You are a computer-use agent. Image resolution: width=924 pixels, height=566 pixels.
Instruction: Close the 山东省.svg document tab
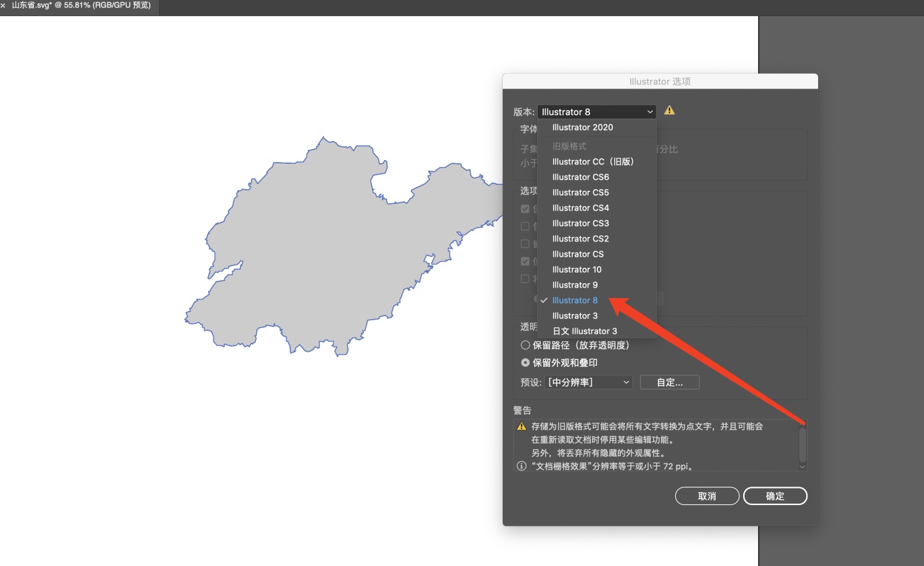(3, 5)
